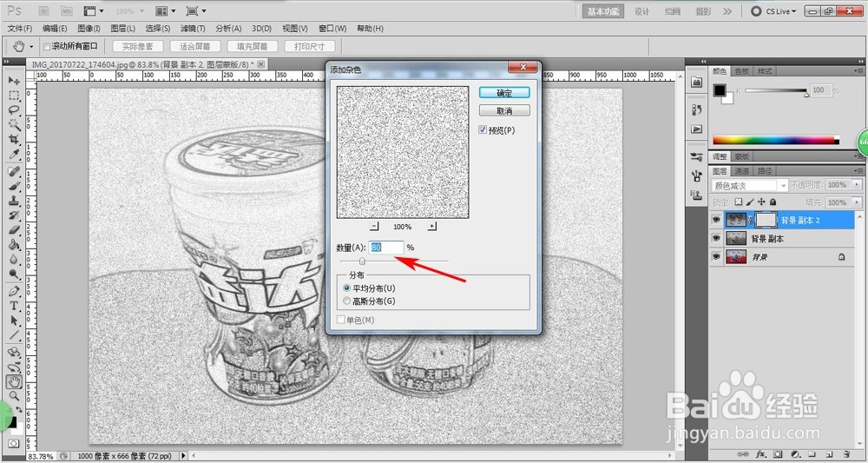Image resolution: width=868 pixels, height=463 pixels.
Task: Launch Mini Bridge from Mb icon
Action: pos(67,11)
